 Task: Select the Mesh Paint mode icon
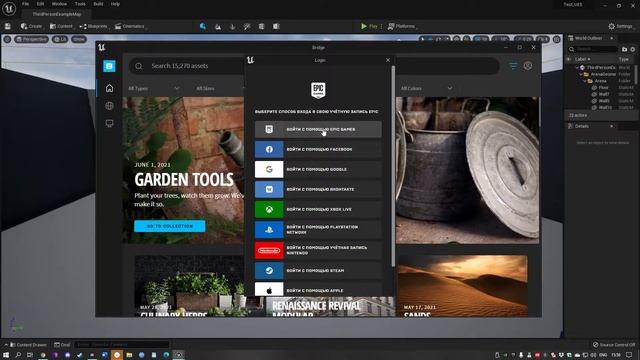(x=247, y=27)
